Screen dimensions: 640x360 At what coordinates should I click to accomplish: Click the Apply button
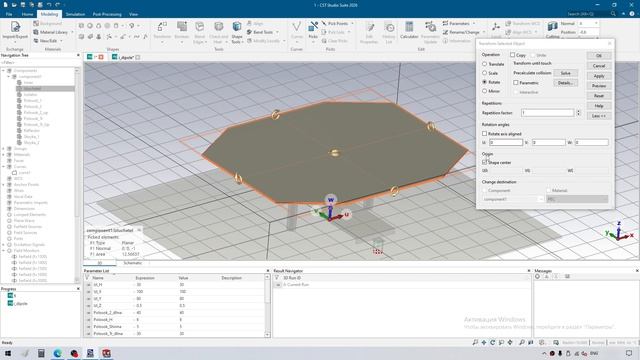click(599, 76)
